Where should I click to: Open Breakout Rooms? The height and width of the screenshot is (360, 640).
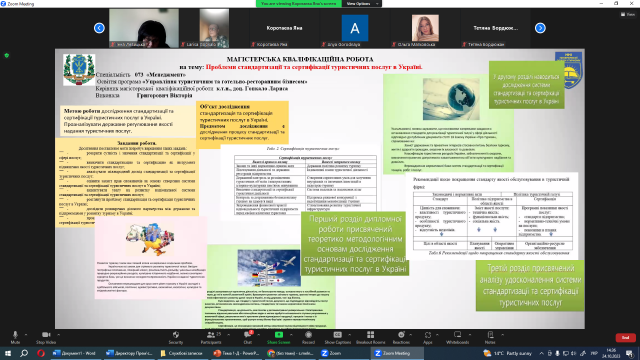click(x=370, y=337)
